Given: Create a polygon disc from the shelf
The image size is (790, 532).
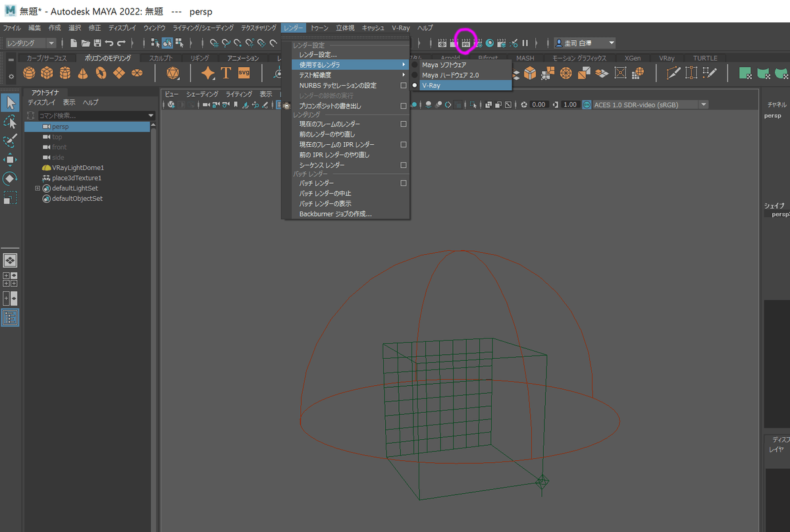Looking at the screenshot, I should pos(137,72).
